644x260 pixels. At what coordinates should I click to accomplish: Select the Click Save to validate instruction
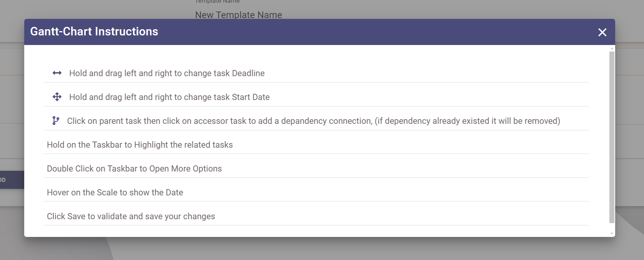point(131,217)
